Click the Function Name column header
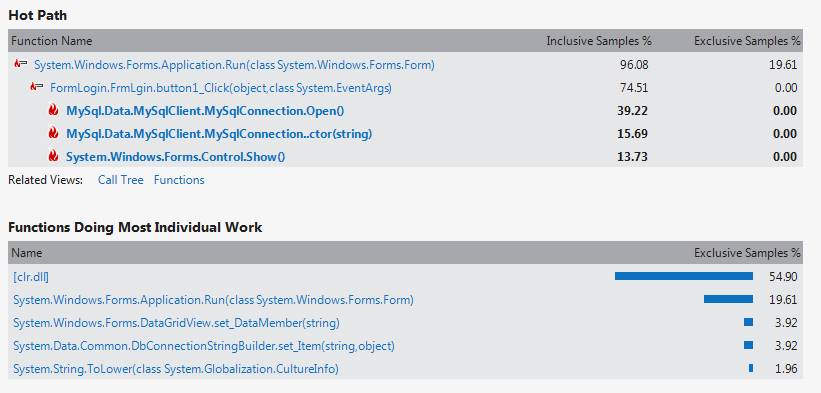The width and height of the screenshot is (821, 393). 52,41
